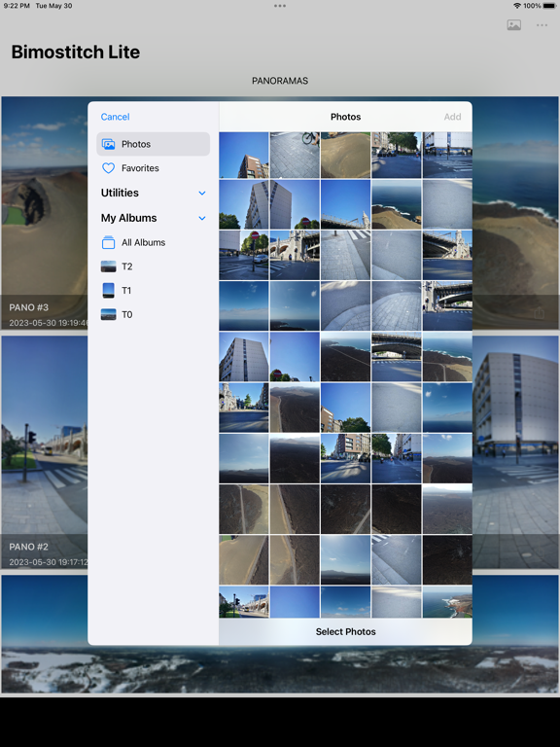Open the T2 album
This screenshot has height=747, width=560.
click(x=153, y=267)
